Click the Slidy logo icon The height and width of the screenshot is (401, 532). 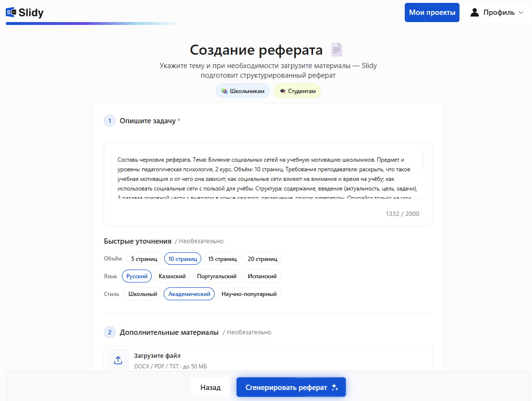pos(11,12)
